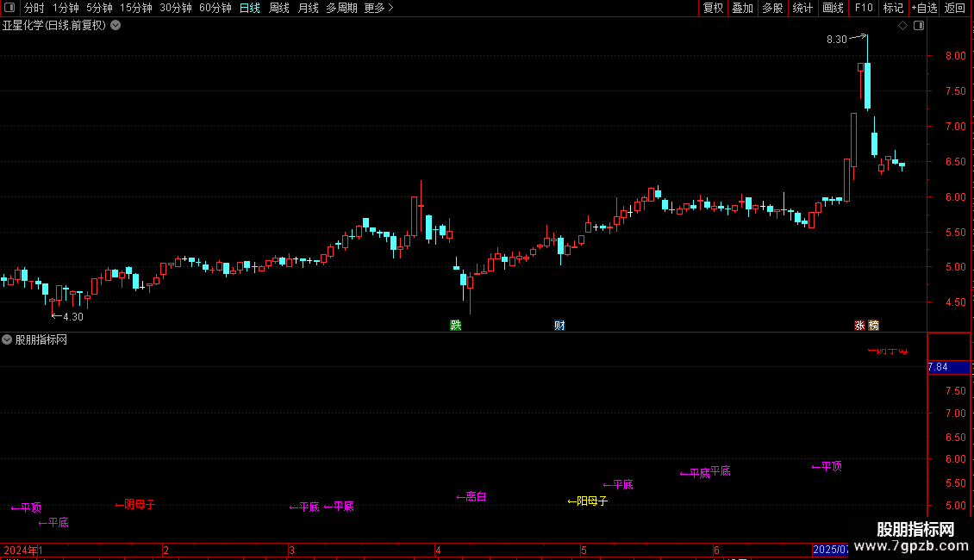Open the 多股 multi-stock view

(x=772, y=8)
